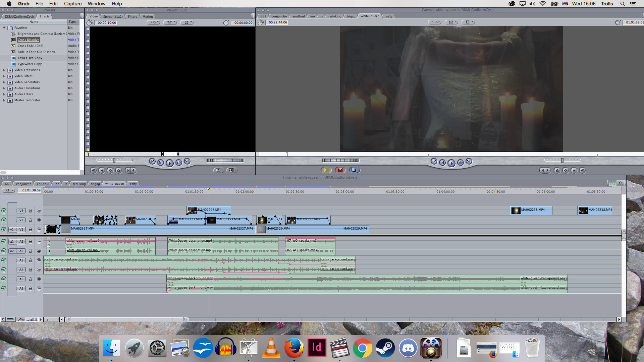Expand the Video Filters bin
Screen dimensions: 644x362
coord(4,76)
